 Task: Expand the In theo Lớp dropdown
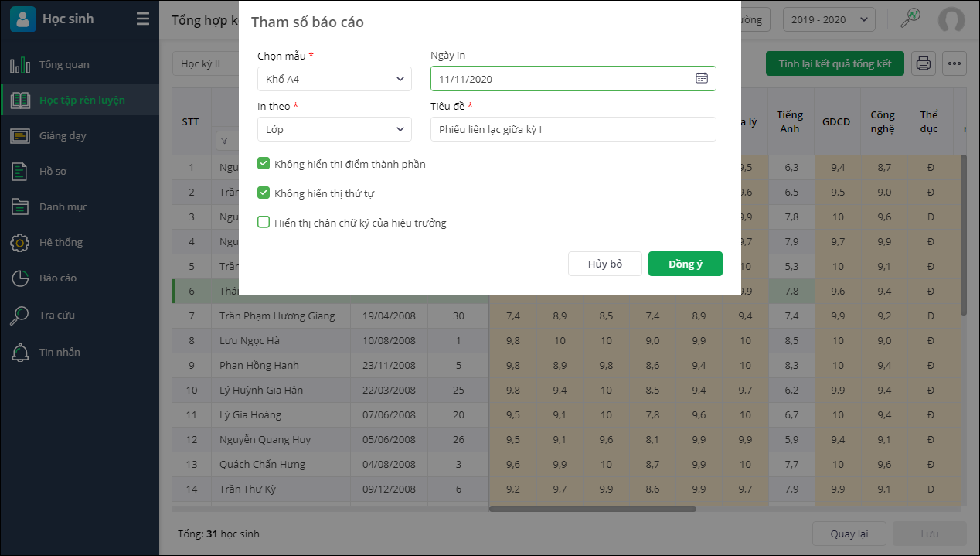pos(334,129)
